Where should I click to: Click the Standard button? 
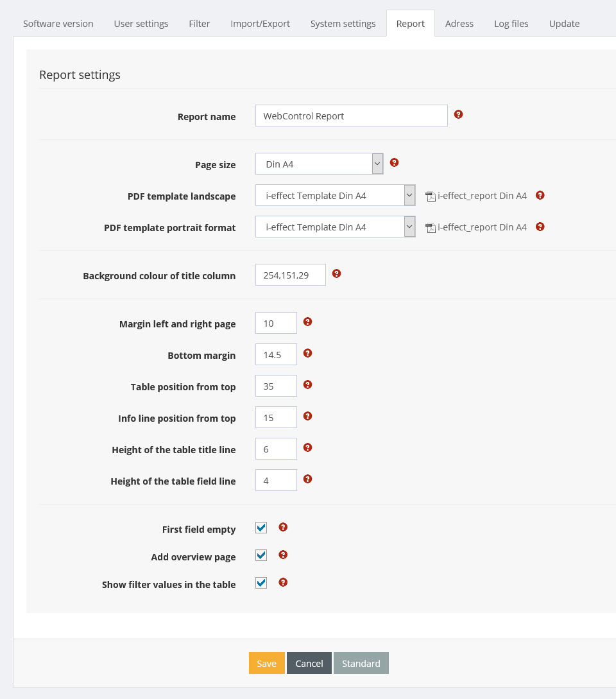point(361,664)
